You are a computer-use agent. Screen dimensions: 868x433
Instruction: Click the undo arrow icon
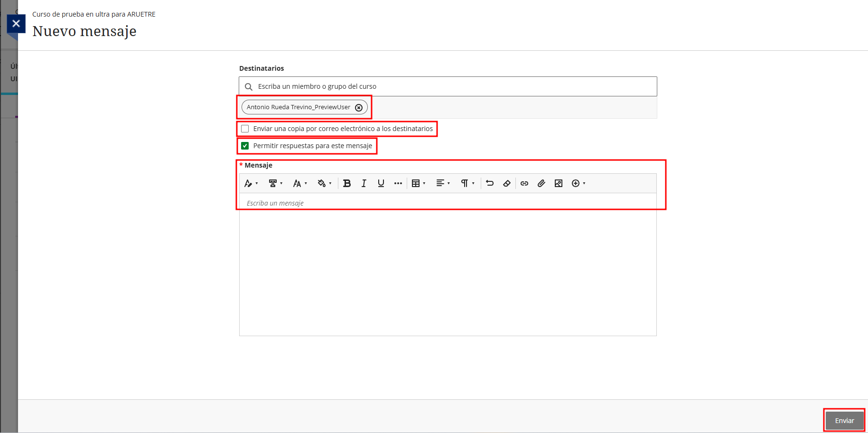click(490, 183)
